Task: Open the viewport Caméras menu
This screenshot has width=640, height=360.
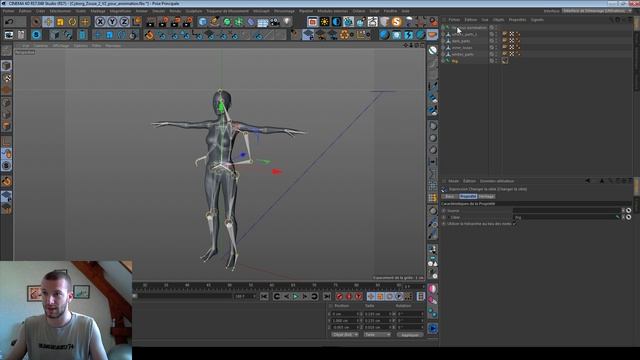Action: tap(41, 46)
